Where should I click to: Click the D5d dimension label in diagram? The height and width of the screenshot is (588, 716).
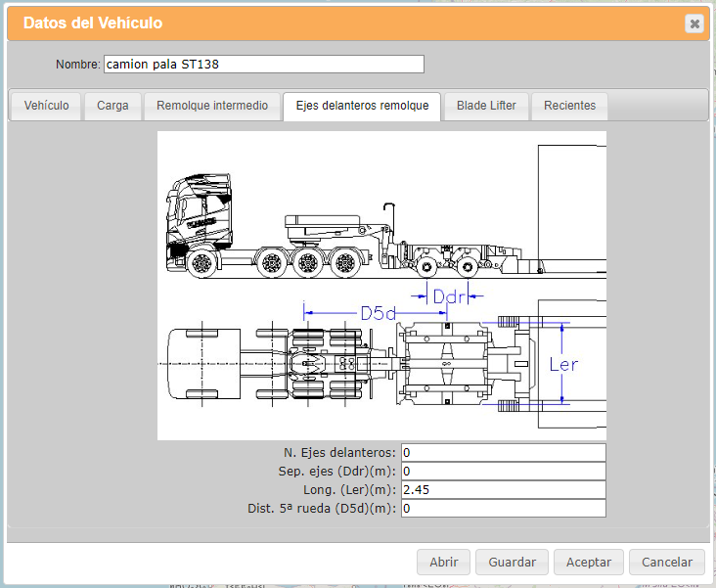[379, 314]
